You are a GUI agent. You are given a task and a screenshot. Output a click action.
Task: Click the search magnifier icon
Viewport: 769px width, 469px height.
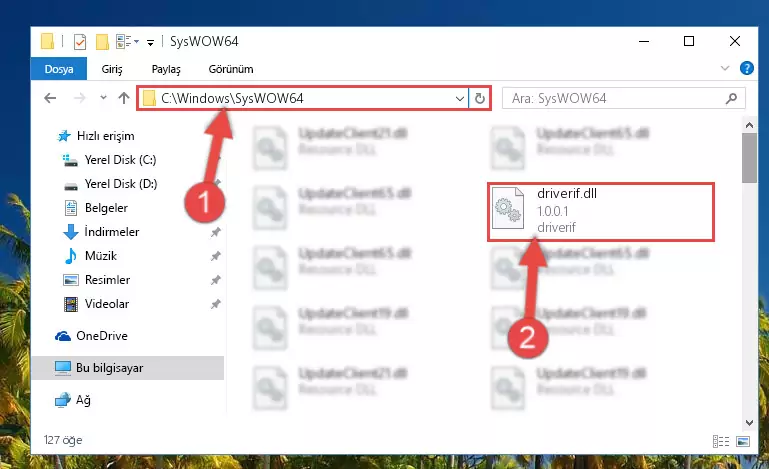[731, 99]
